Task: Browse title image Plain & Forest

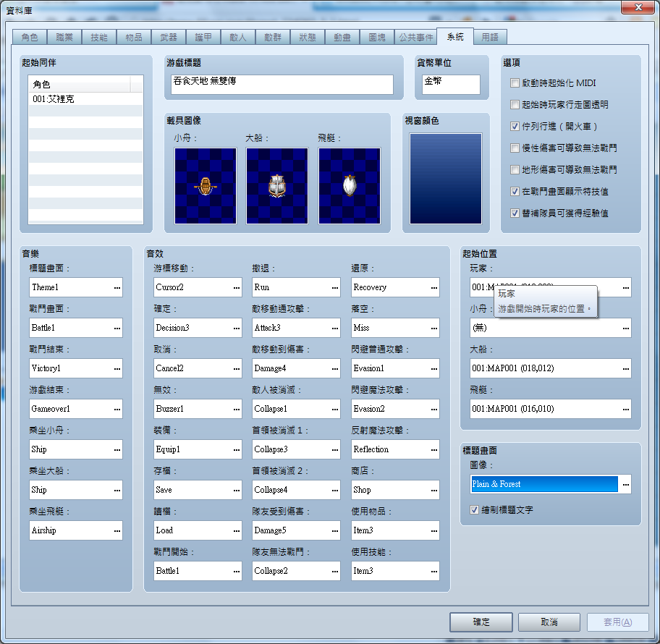Action: click(x=626, y=484)
